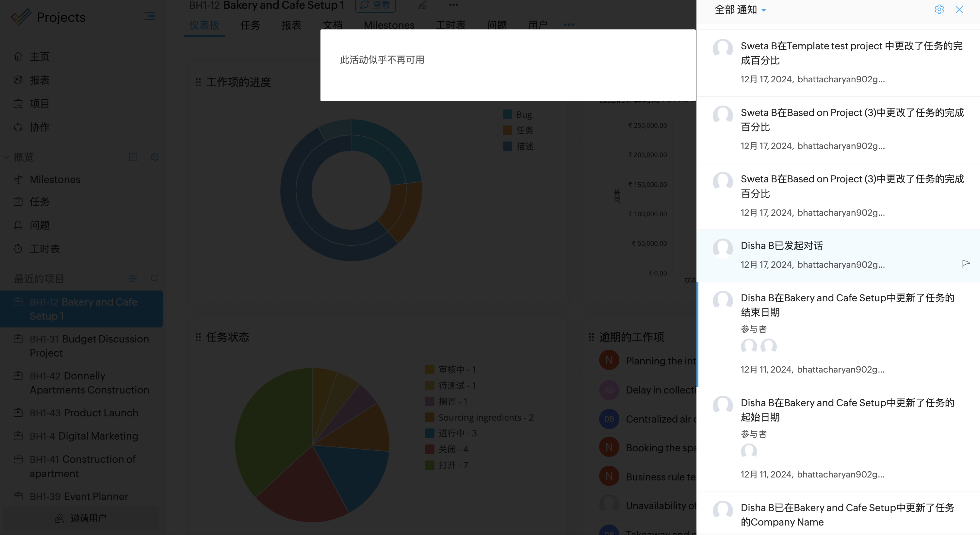Click the 查看 button near project title
Screen dimensions: 980x535
(x=375, y=5)
